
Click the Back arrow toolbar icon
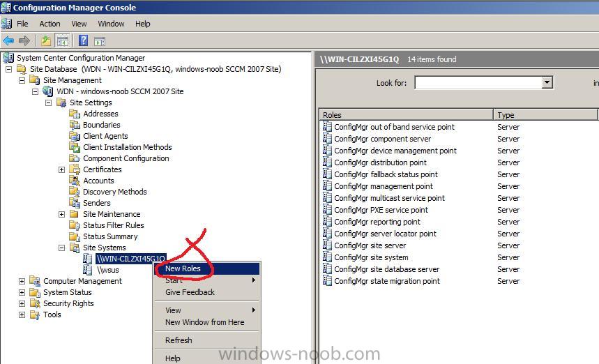[8, 40]
